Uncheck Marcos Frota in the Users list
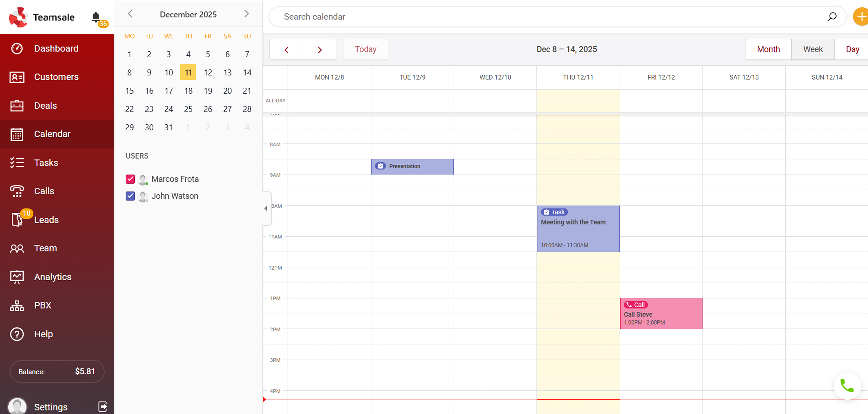 click(130, 179)
